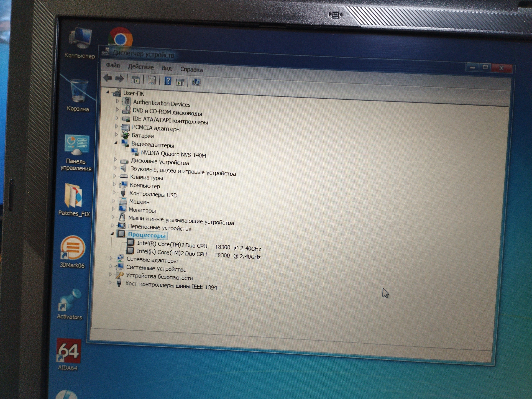
Task: Expand the Сетевые адаптеры node
Action: pyautogui.click(x=111, y=258)
